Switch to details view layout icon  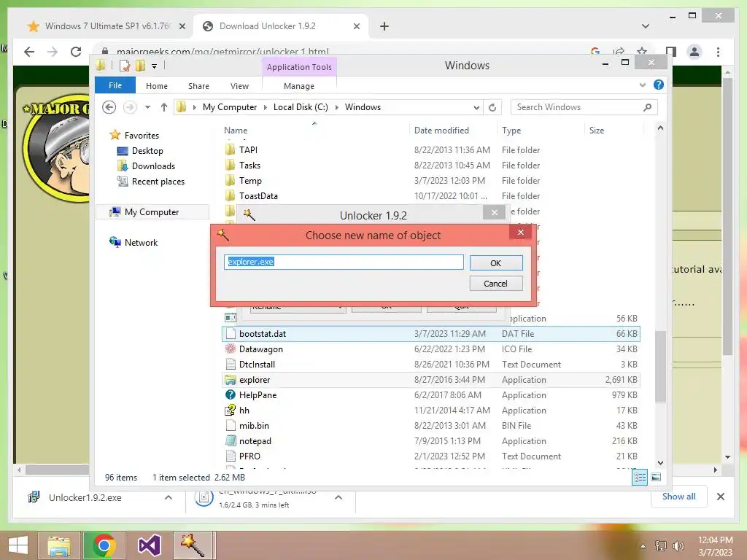tap(639, 477)
